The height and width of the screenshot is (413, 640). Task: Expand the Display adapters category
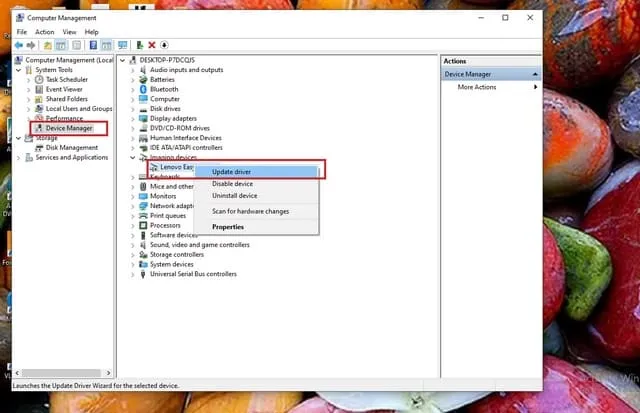coord(133,118)
